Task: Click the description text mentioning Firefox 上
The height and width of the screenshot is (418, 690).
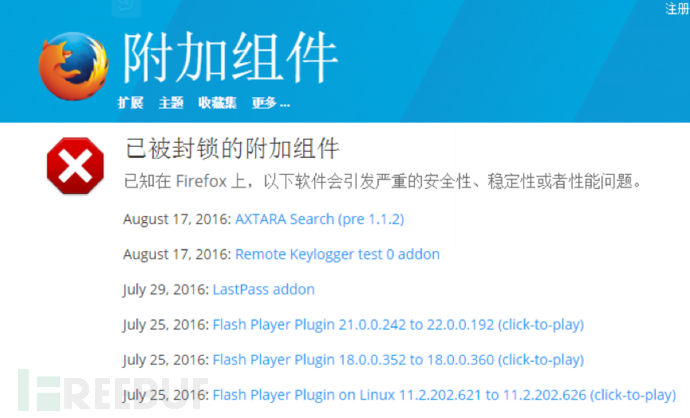Action: coord(383,181)
